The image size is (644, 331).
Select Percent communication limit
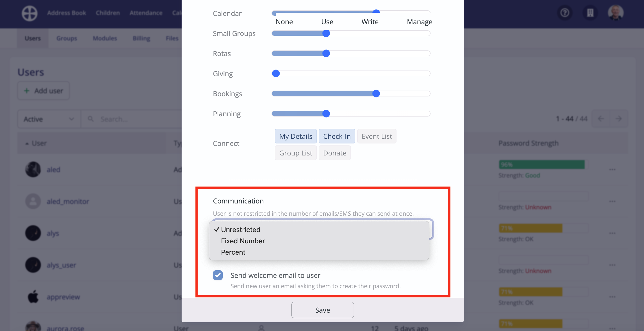233,252
